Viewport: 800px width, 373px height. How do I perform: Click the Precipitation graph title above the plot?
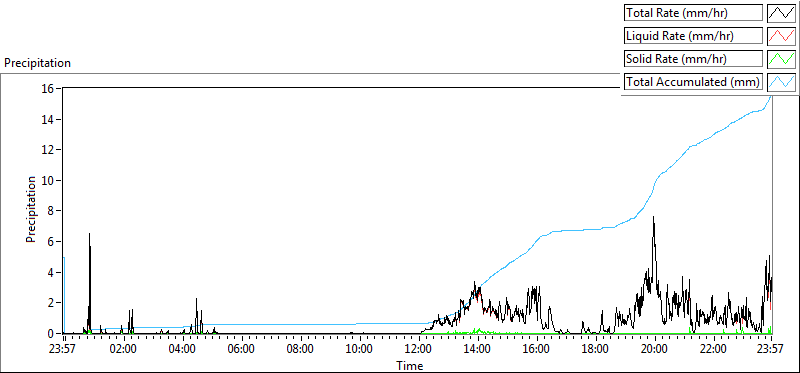tap(37, 63)
